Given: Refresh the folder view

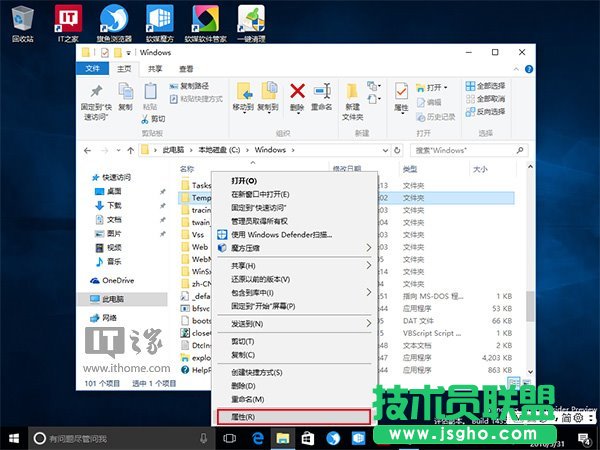Looking at the screenshot, I should pyautogui.click(x=397, y=150).
